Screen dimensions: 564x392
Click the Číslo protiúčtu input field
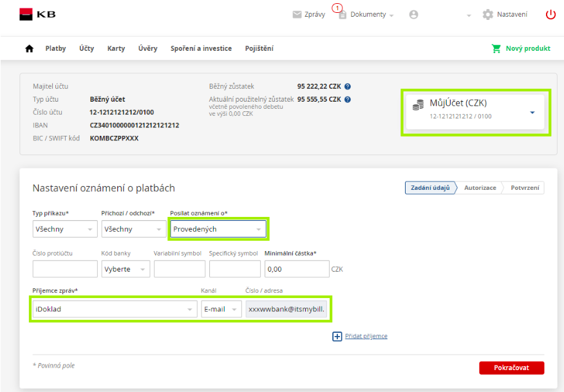click(x=65, y=269)
